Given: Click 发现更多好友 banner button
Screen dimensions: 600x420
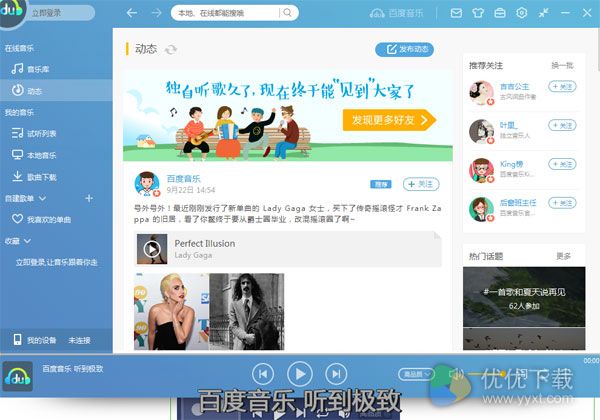Looking at the screenshot, I should (389, 120).
